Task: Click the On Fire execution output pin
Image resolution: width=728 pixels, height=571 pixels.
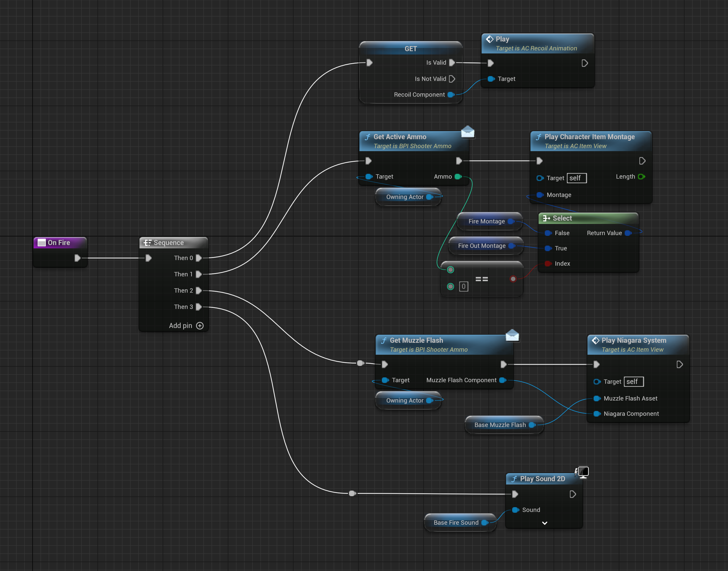Action: (x=78, y=258)
